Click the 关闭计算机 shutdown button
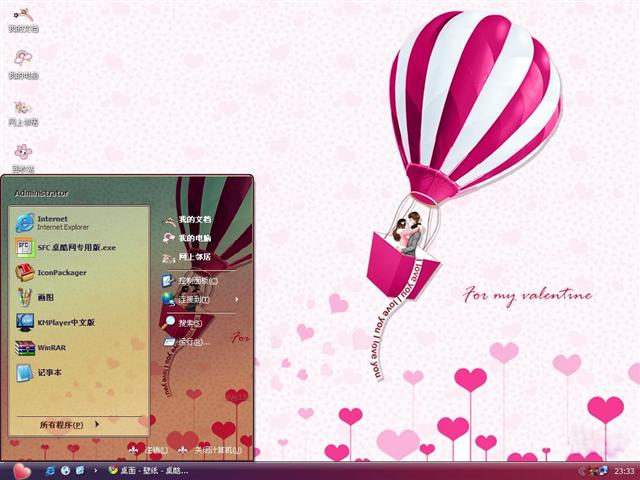 coord(212,450)
